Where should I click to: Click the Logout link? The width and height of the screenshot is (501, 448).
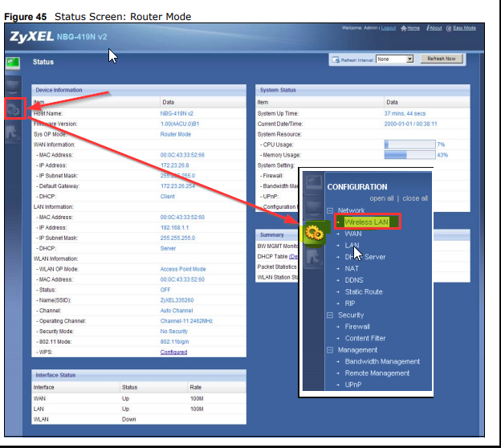point(388,28)
